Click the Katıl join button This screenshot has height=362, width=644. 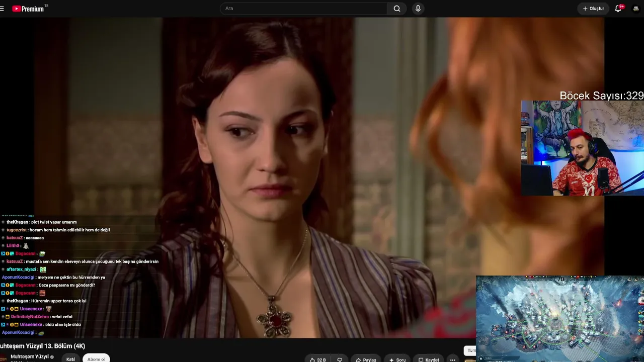click(71, 359)
